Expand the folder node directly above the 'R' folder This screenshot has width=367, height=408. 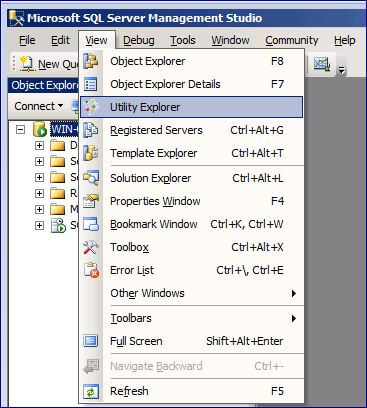pos(39,177)
